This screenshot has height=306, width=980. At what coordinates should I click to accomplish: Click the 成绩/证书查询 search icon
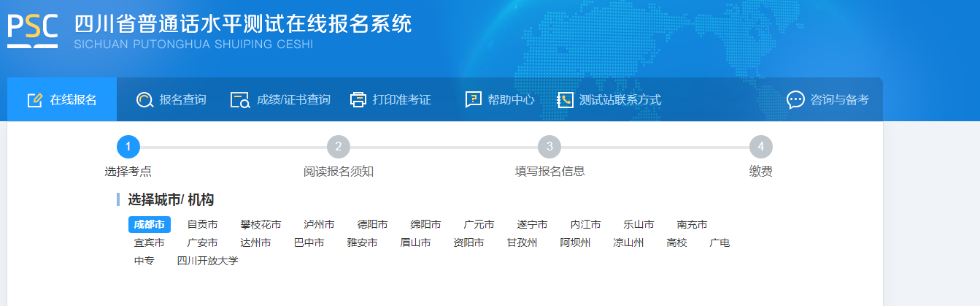tap(240, 100)
